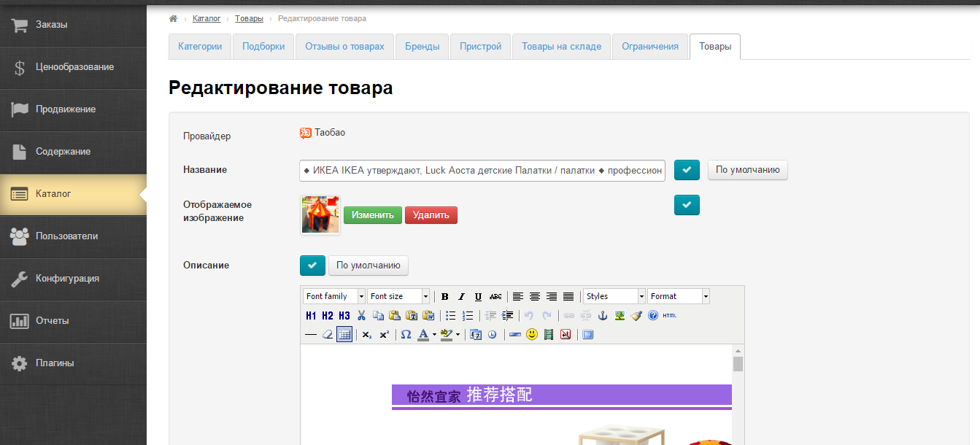Screen dimensions: 980x445
Task: Undo the last editor action
Action: (x=529, y=316)
